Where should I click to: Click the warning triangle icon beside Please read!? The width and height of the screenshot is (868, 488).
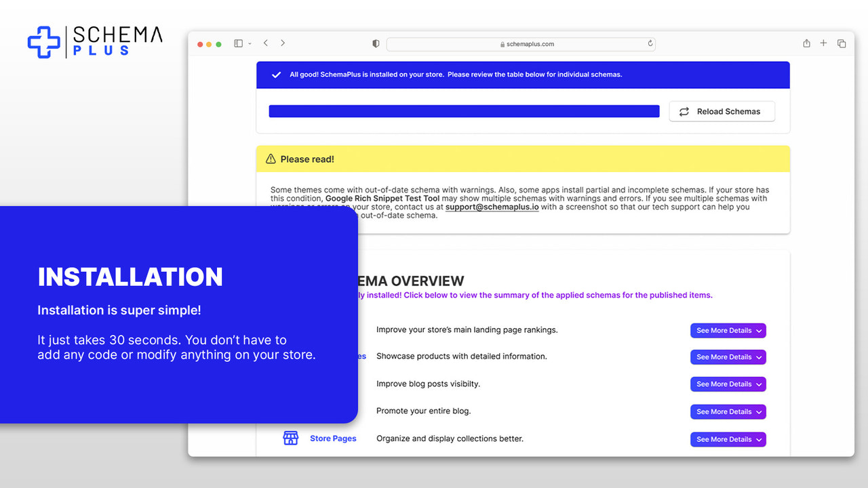pyautogui.click(x=271, y=159)
